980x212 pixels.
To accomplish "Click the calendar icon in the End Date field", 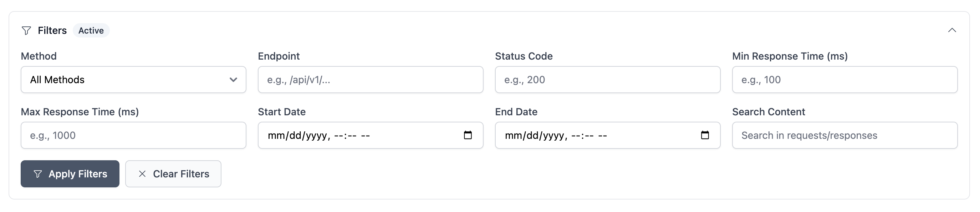I will [x=706, y=135].
